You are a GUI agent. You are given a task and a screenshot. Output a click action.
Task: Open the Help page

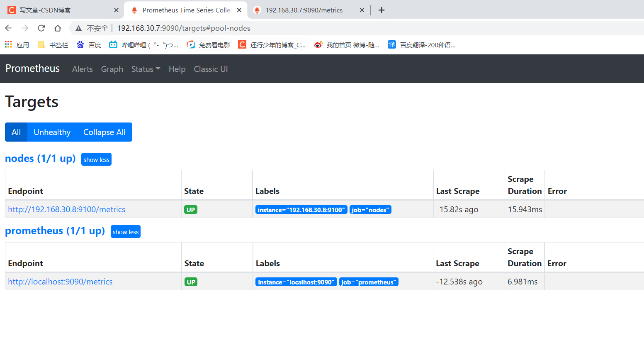click(177, 69)
